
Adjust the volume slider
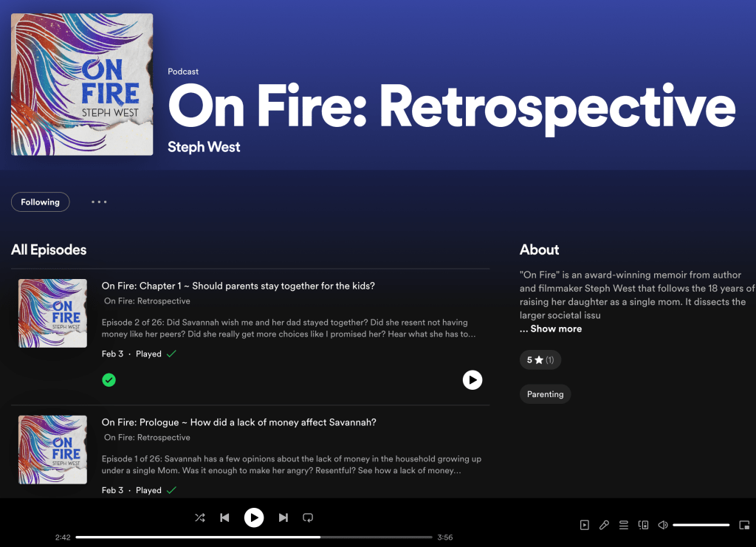pyautogui.click(x=701, y=525)
